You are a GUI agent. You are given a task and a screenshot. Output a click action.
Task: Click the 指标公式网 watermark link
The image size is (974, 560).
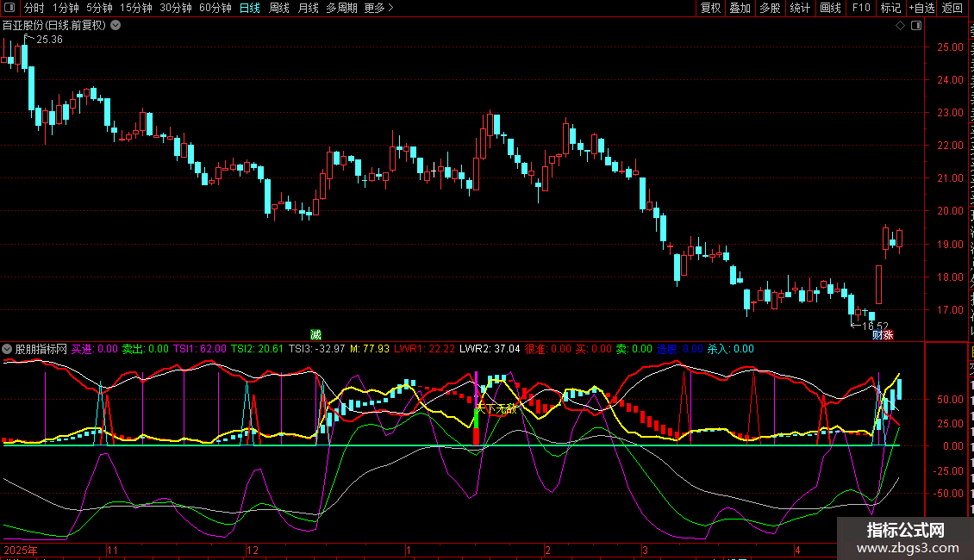point(905,538)
